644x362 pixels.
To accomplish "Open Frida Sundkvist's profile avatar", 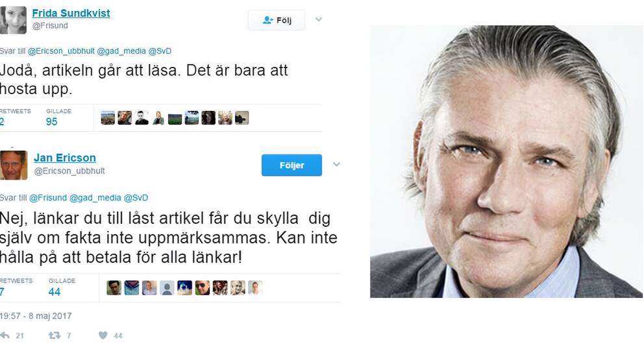I will (13, 19).
